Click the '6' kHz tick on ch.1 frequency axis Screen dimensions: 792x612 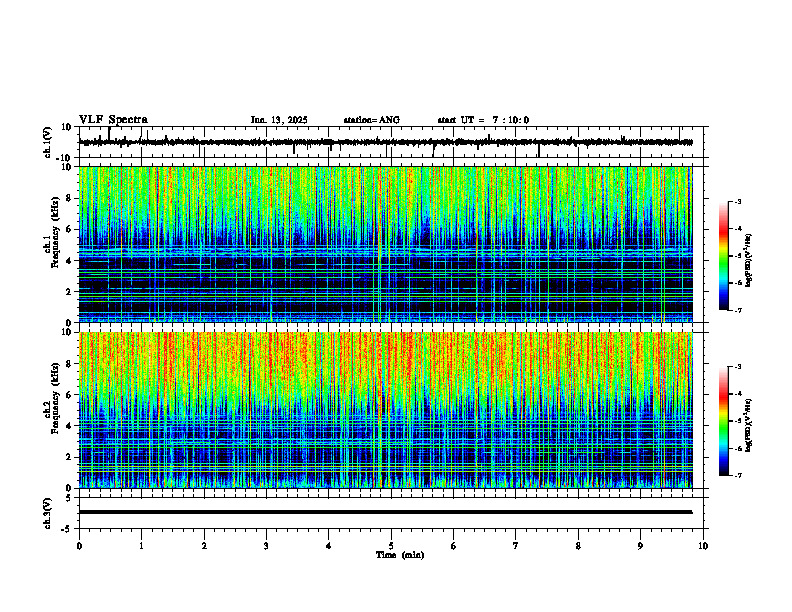click(x=70, y=230)
